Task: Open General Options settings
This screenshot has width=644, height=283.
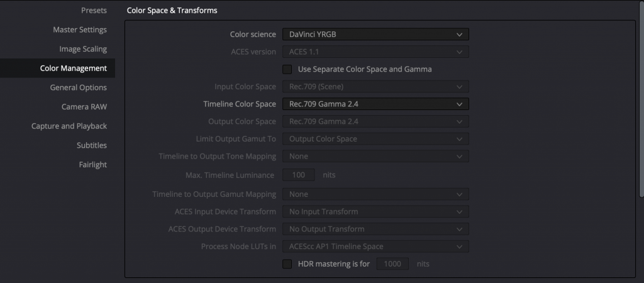Action: pyautogui.click(x=79, y=87)
